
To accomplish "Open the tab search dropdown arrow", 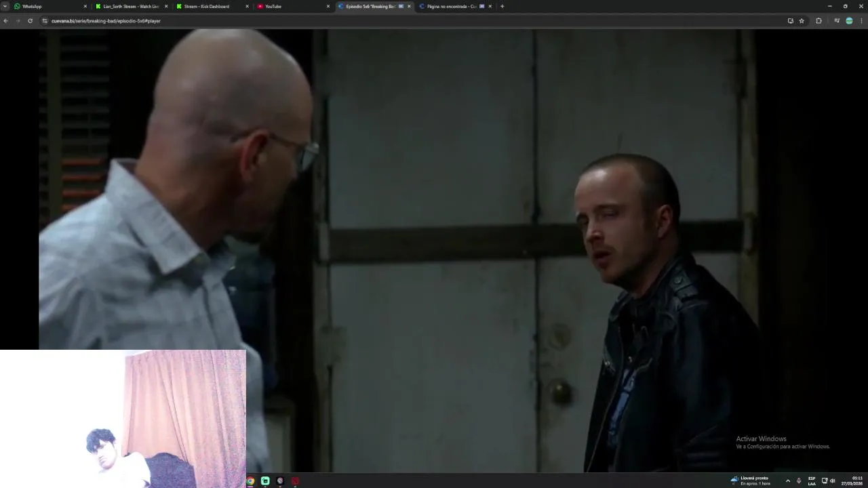I will pos(5,6).
